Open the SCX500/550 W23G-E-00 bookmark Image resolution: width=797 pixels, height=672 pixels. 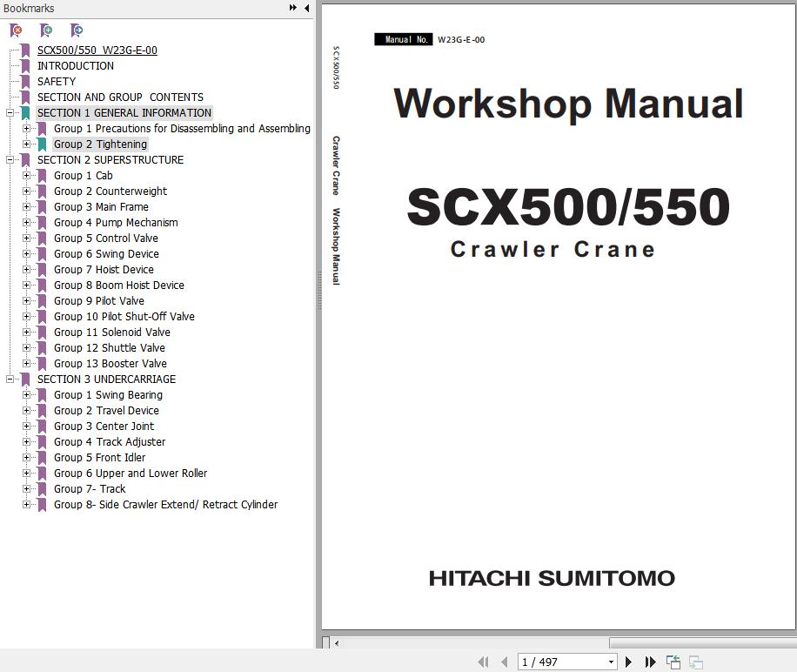point(97,50)
